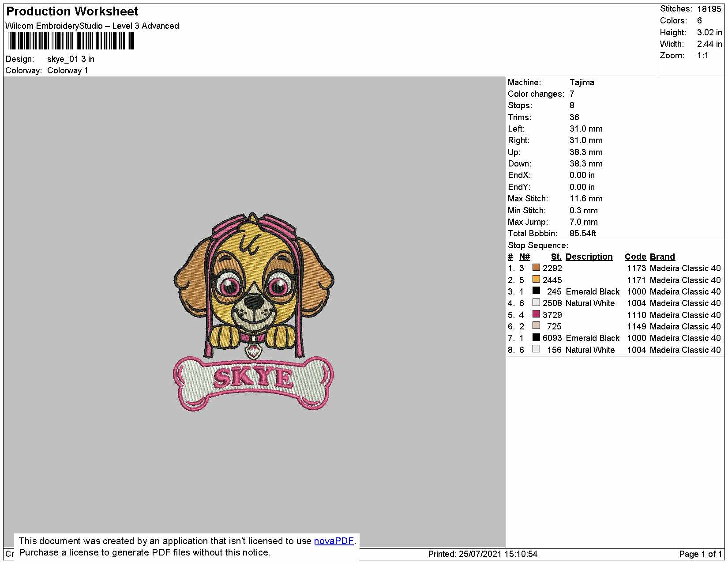The width and height of the screenshot is (728, 563).
Task: Select the pink swatch for thread 3729
Action: pyautogui.click(x=536, y=314)
